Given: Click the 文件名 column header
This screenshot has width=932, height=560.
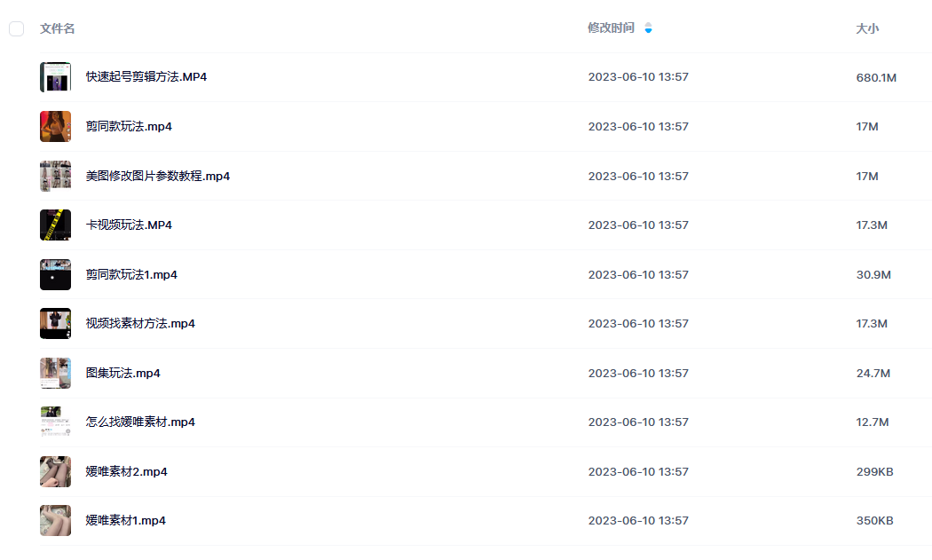Looking at the screenshot, I should (58, 28).
